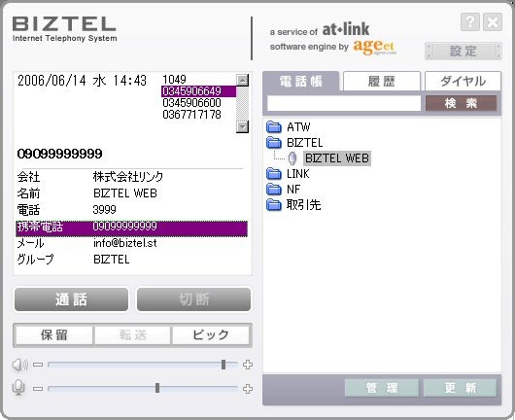Click the 管理 manage button
The height and width of the screenshot is (420, 515).
click(x=382, y=388)
